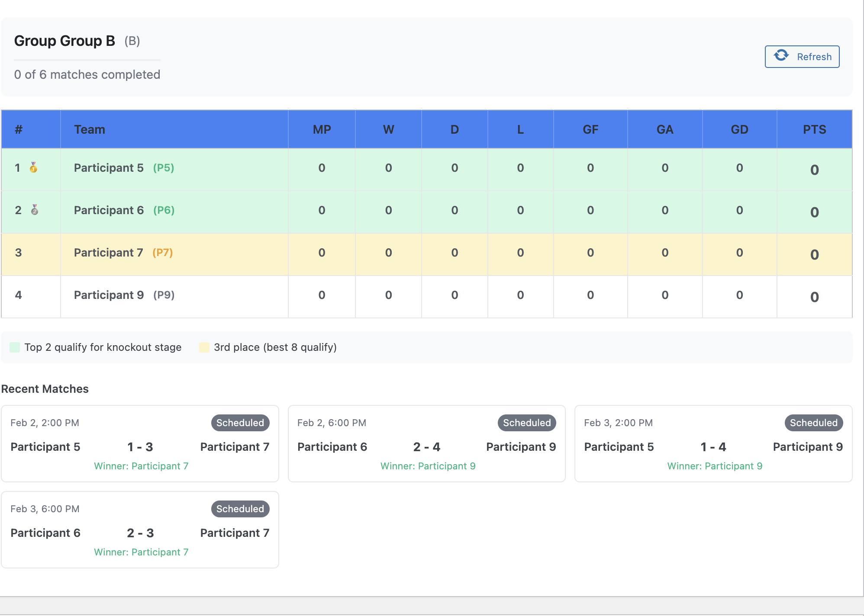Screen dimensions: 864x616
Task: Click the Group Group B heading
Action: pos(64,41)
